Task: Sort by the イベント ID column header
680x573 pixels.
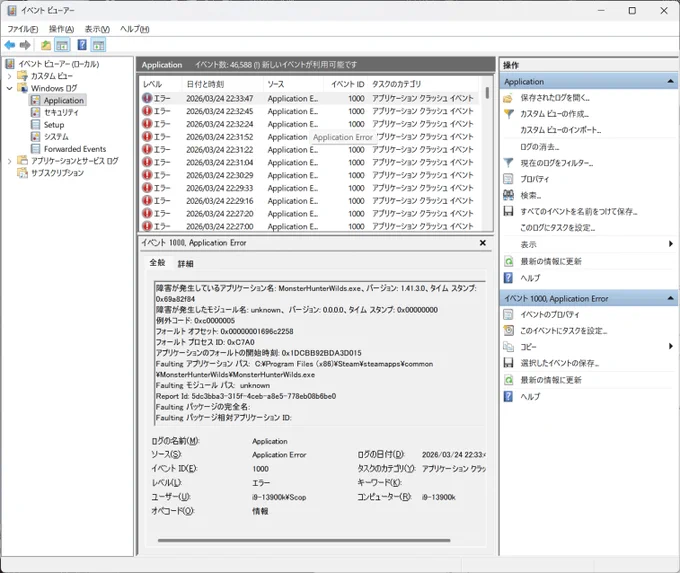Action: (347, 84)
